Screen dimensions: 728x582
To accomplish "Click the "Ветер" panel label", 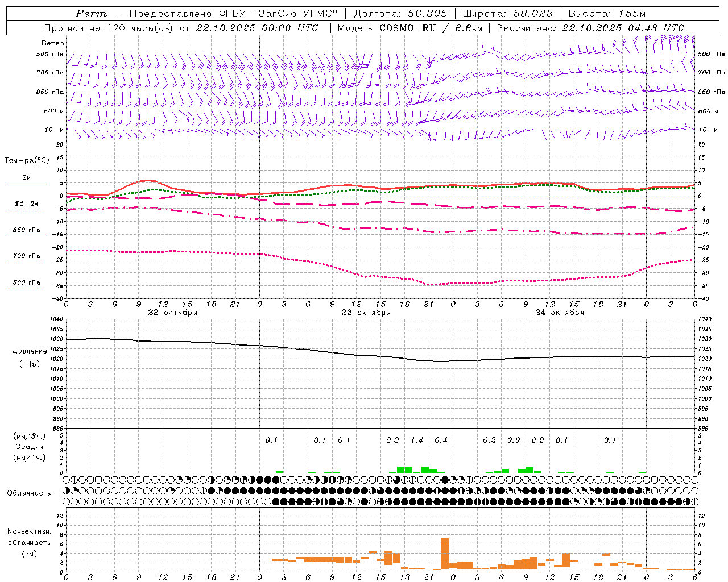I will pos(52,43).
